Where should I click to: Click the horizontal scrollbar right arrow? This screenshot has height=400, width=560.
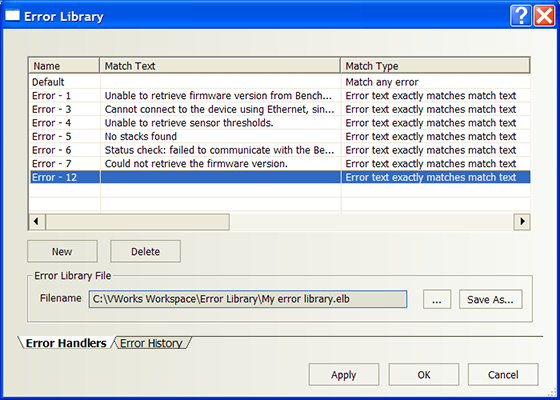click(x=522, y=222)
